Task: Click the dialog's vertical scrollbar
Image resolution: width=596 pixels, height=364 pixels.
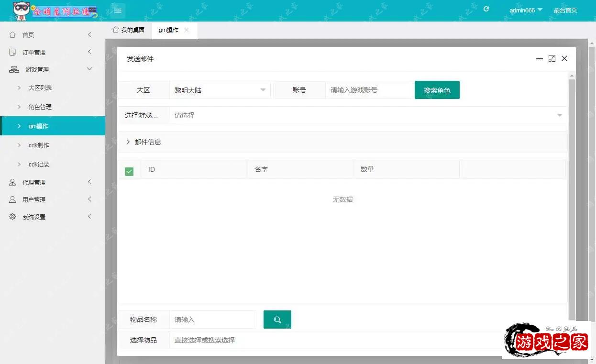Action: click(572, 191)
